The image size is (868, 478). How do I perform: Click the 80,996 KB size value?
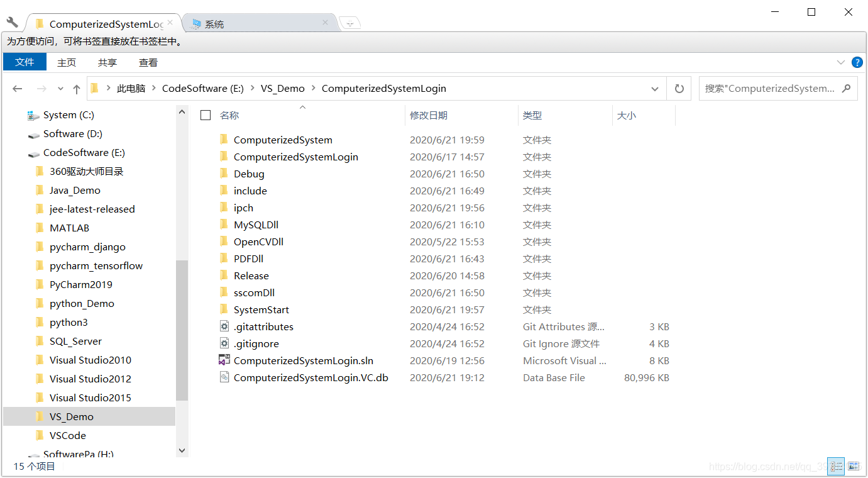pyautogui.click(x=647, y=378)
